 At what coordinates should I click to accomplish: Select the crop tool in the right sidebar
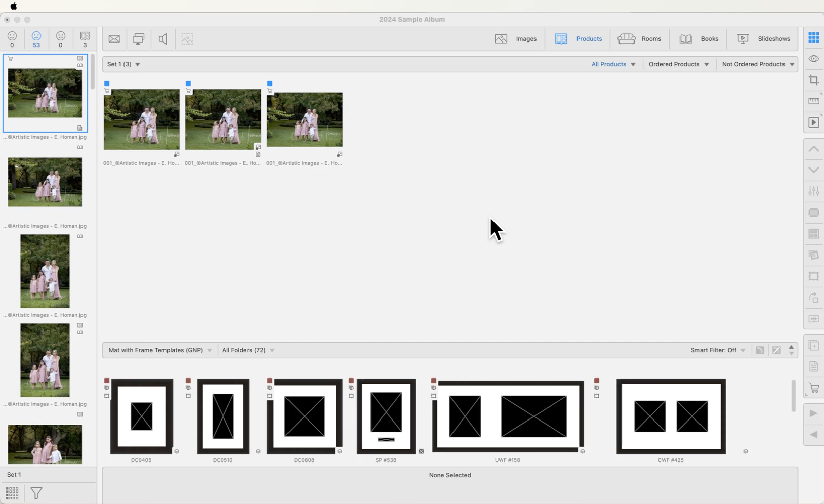coord(813,80)
